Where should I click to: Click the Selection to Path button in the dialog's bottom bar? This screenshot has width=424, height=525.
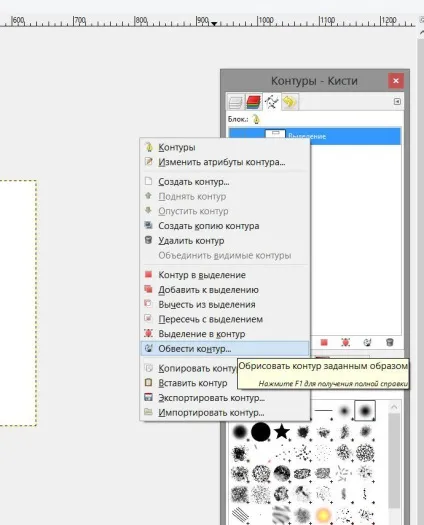[x=346, y=342]
